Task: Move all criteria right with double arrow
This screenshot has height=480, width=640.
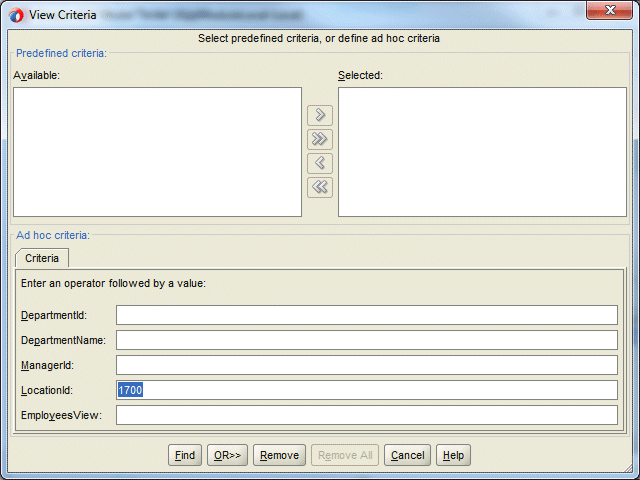Action: click(320, 139)
